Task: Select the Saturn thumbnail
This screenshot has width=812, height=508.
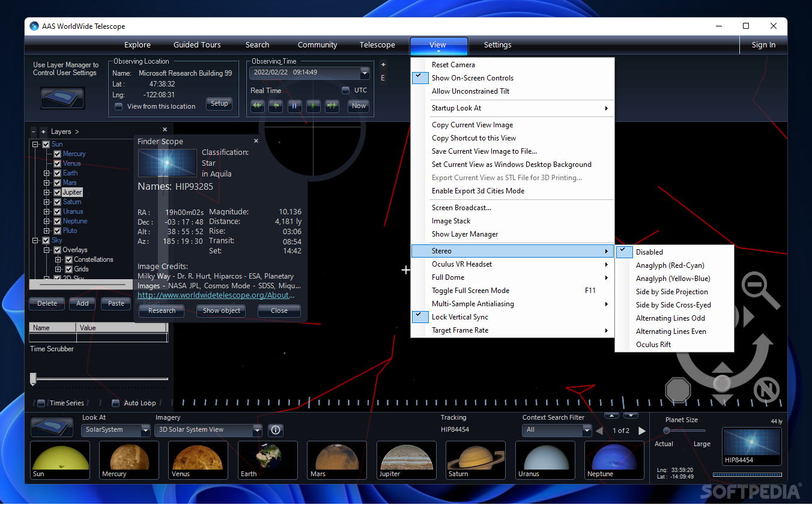Action: [x=476, y=461]
